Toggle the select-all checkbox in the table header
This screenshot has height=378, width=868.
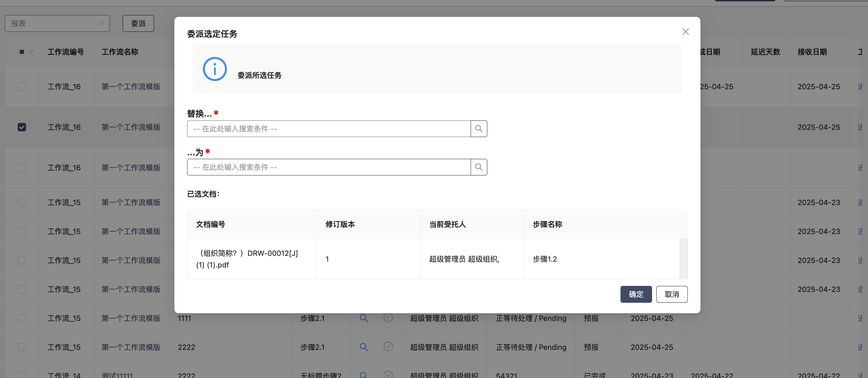pos(22,52)
